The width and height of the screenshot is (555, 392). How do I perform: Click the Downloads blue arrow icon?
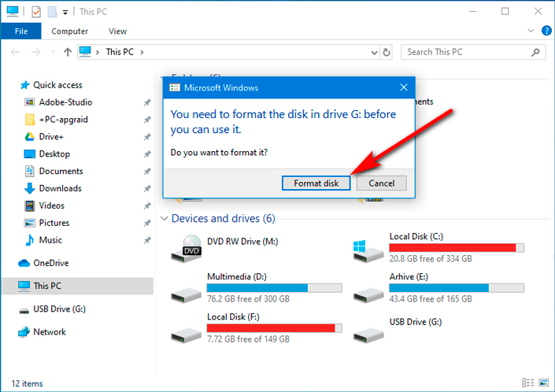tap(29, 189)
